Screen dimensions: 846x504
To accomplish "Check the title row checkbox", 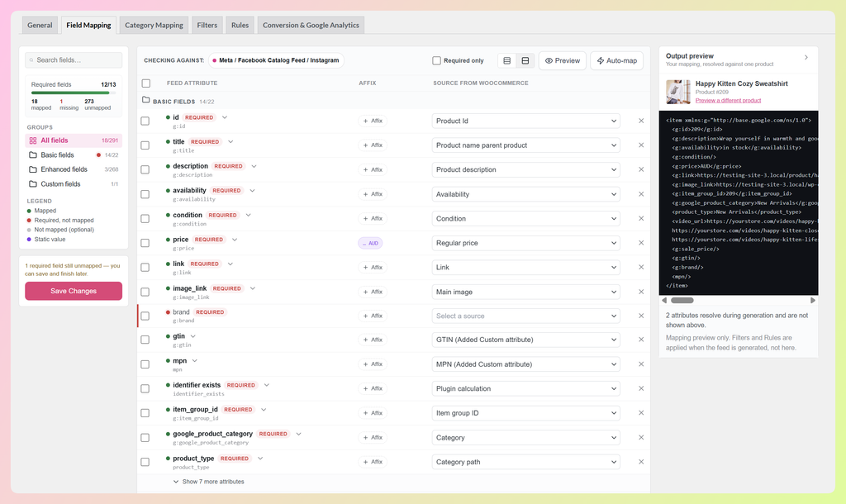I will click(145, 145).
